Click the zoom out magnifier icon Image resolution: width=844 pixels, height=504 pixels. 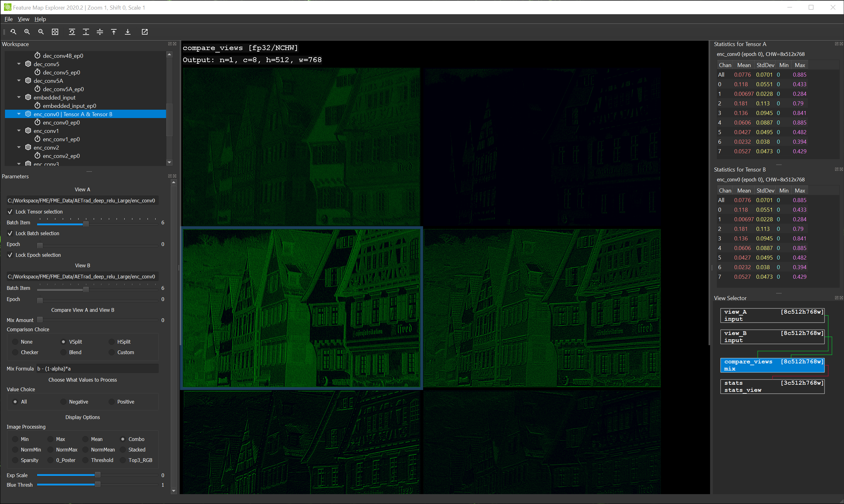coord(41,32)
